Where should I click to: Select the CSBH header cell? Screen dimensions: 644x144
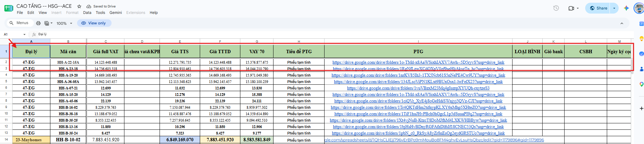point(586,52)
